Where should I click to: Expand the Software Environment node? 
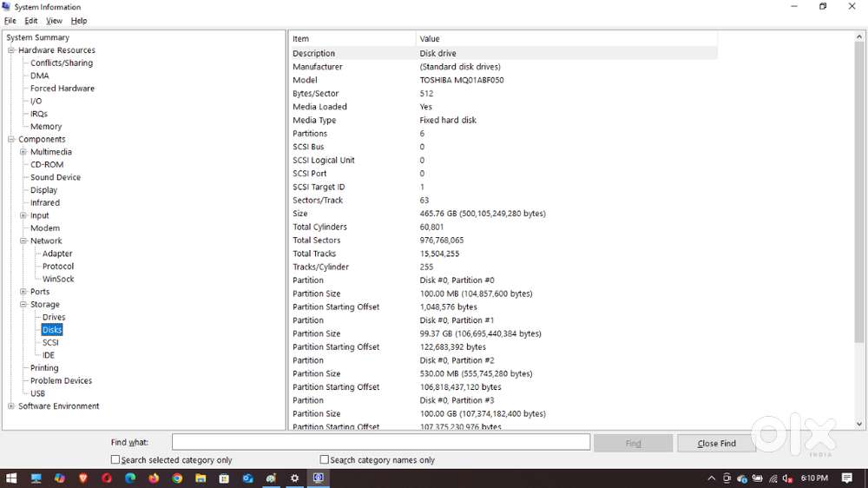click(x=11, y=406)
